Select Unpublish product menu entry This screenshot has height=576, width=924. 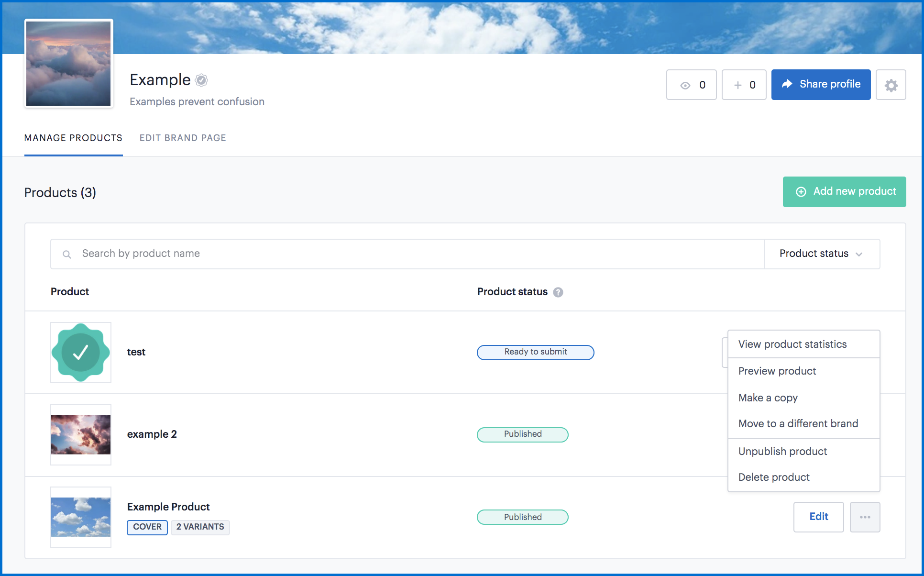(803, 452)
